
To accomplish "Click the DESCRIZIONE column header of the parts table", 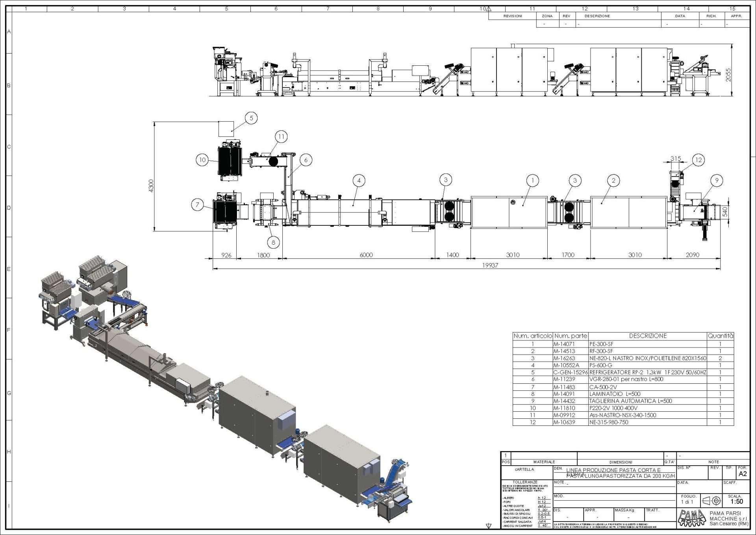I will tap(648, 336).
